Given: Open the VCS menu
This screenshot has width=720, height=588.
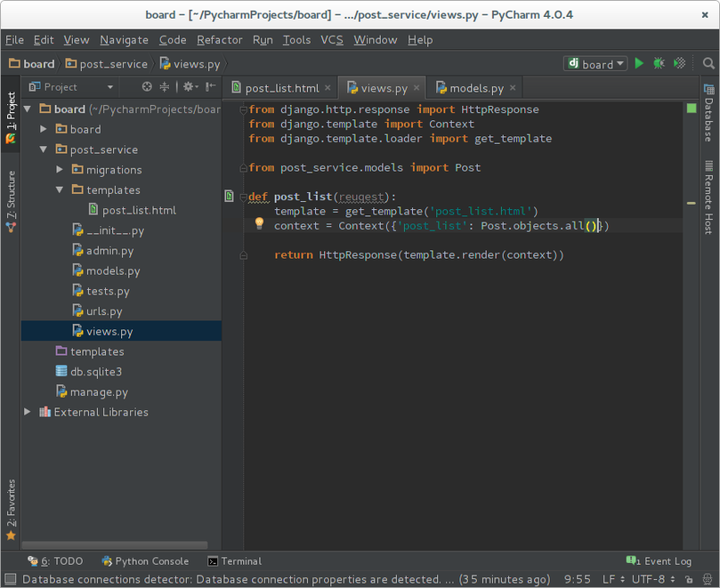Looking at the screenshot, I should pyautogui.click(x=332, y=40).
